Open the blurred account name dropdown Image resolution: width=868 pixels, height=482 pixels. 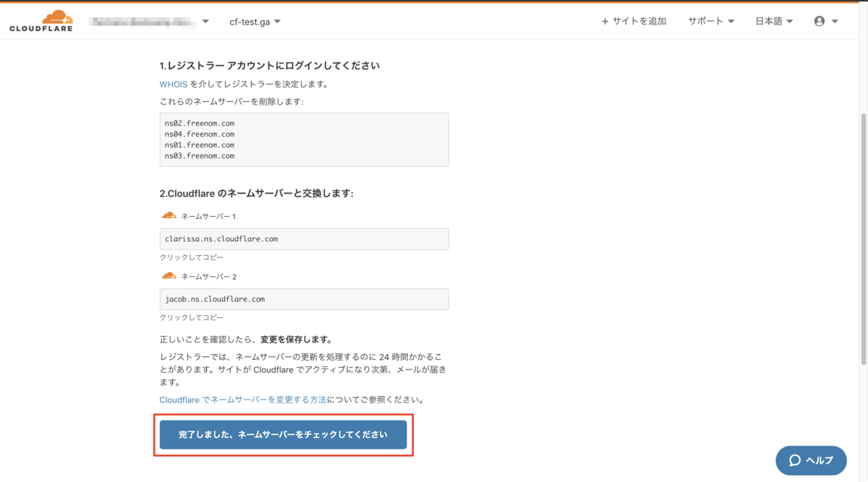pos(149,22)
